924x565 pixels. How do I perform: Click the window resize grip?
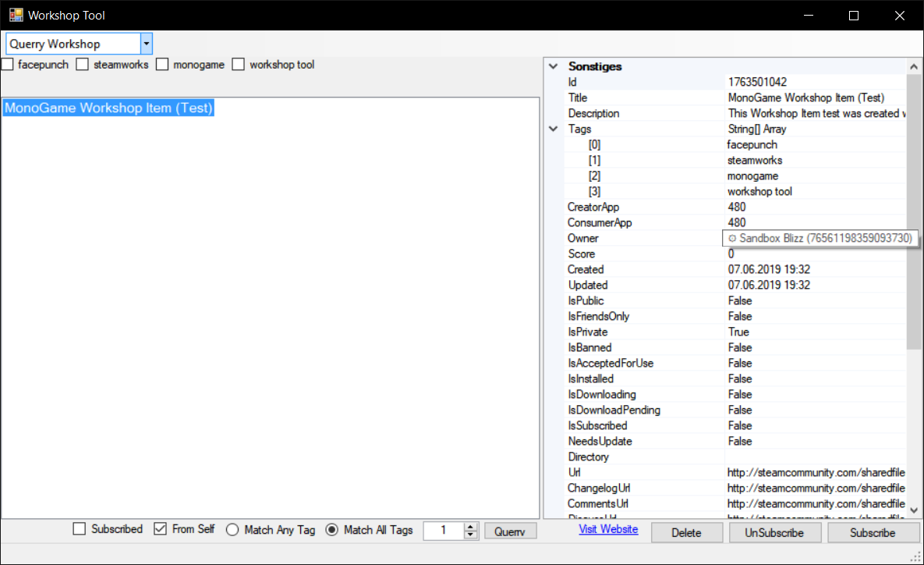coord(915,556)
